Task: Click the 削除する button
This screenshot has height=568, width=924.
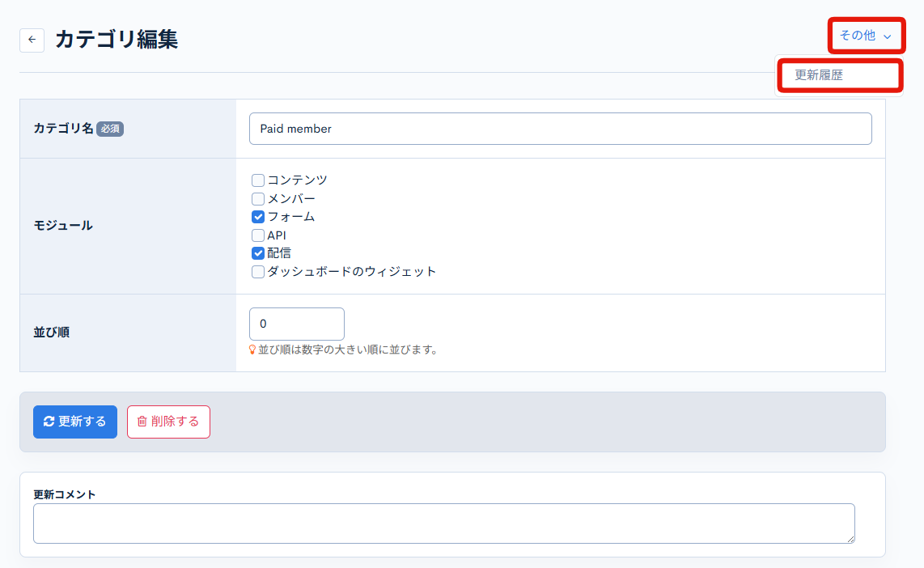Action: [x=168, y=422]
